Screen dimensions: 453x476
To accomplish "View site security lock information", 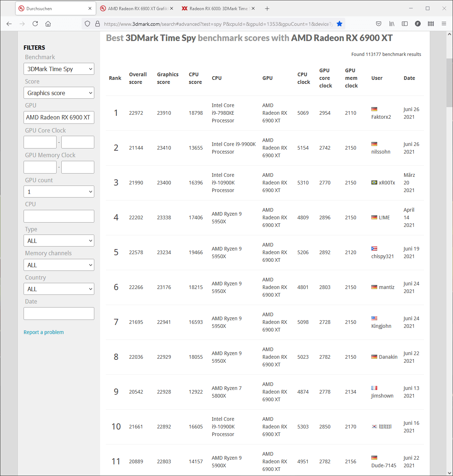I will coord(97,24).
